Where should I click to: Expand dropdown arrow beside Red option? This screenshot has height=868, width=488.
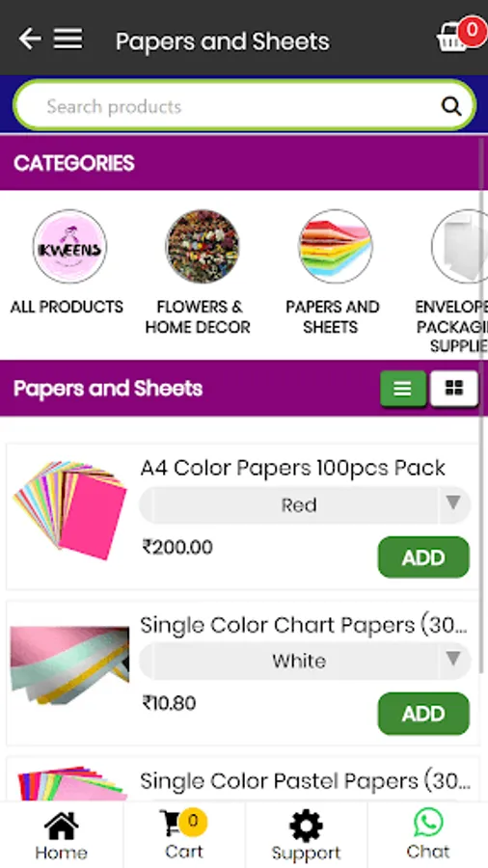pyautogui.click(x=453, y=502)
